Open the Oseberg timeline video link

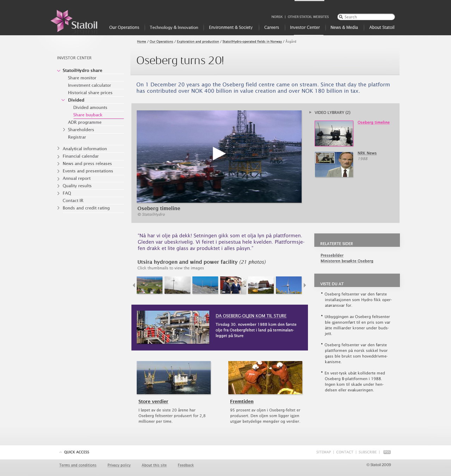(373, 122)
